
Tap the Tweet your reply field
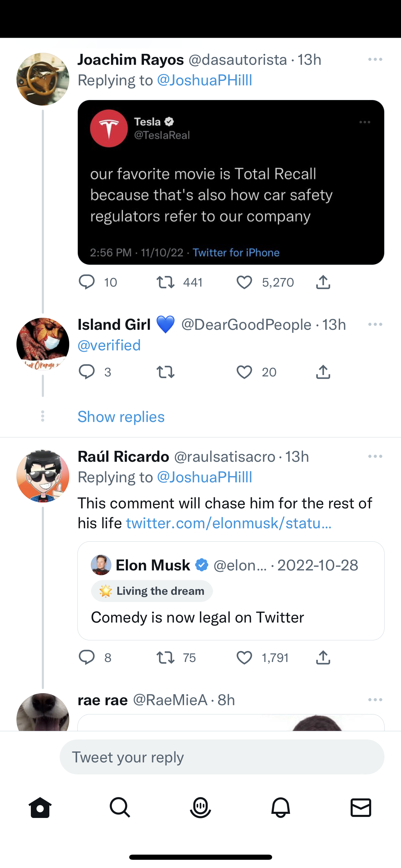click(x=222, y=757)
